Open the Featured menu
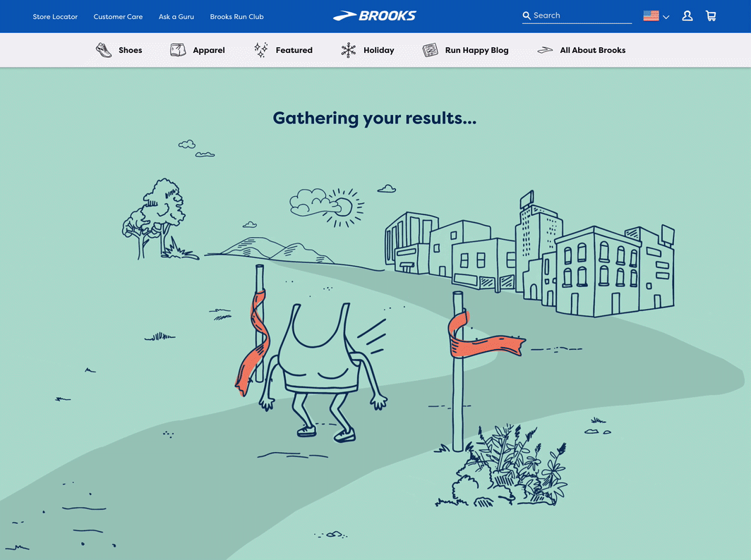Screen dimensions: 751x560 pyautogui.click(x=294, y=50)
